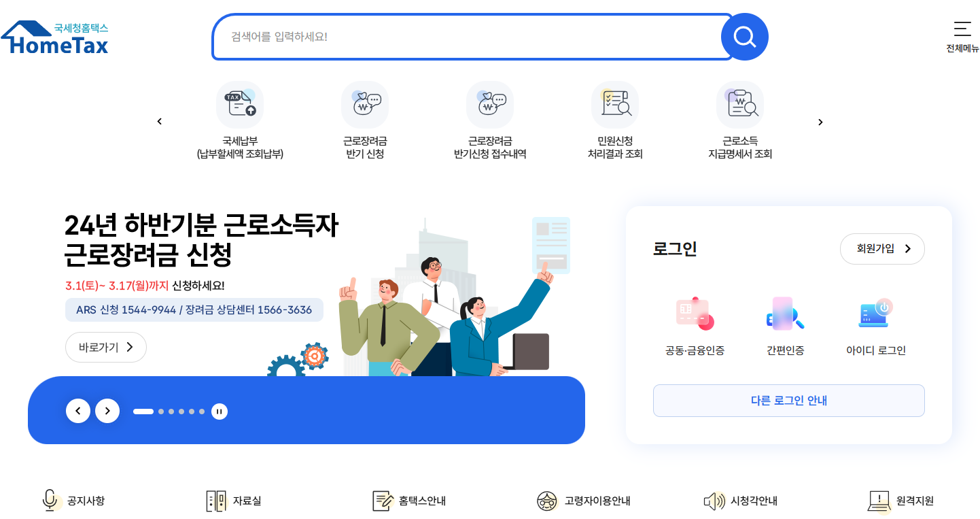Pause the banner slideshow
This screenshot has height=519, width=980.
point(219,411)
